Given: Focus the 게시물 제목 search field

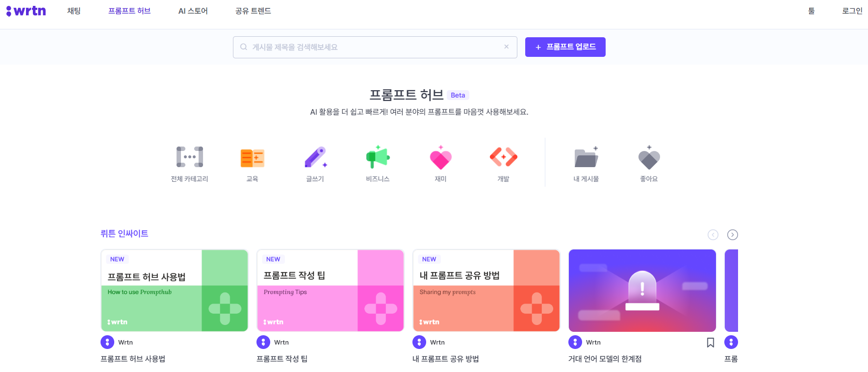Looking at the screenshot, I should coord(375,47).
